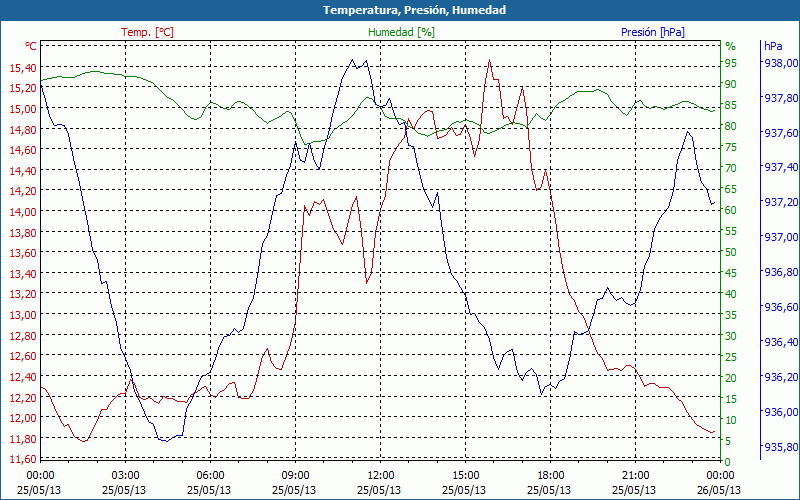Screen dimensions: 800x500
Task: Click the chart title 'Temperatura, Presión, Humedad'
Action: pyautogui.click(x=414, y=10)
